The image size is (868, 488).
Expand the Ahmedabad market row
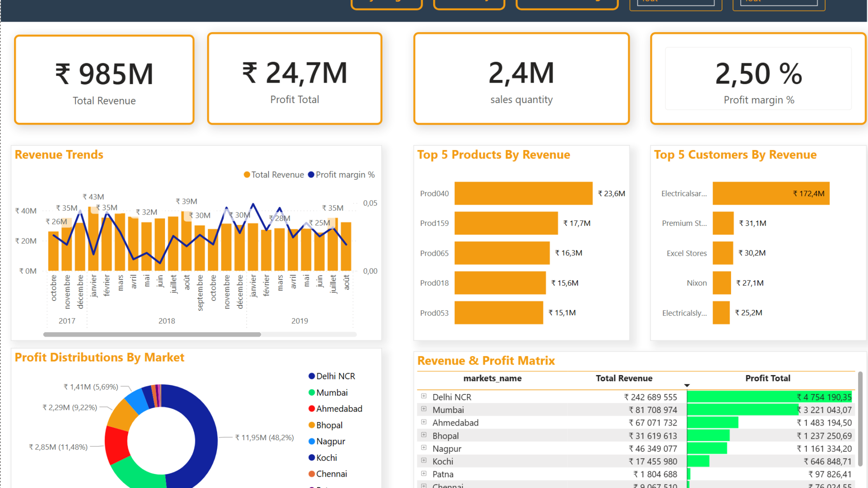(424, 422)
